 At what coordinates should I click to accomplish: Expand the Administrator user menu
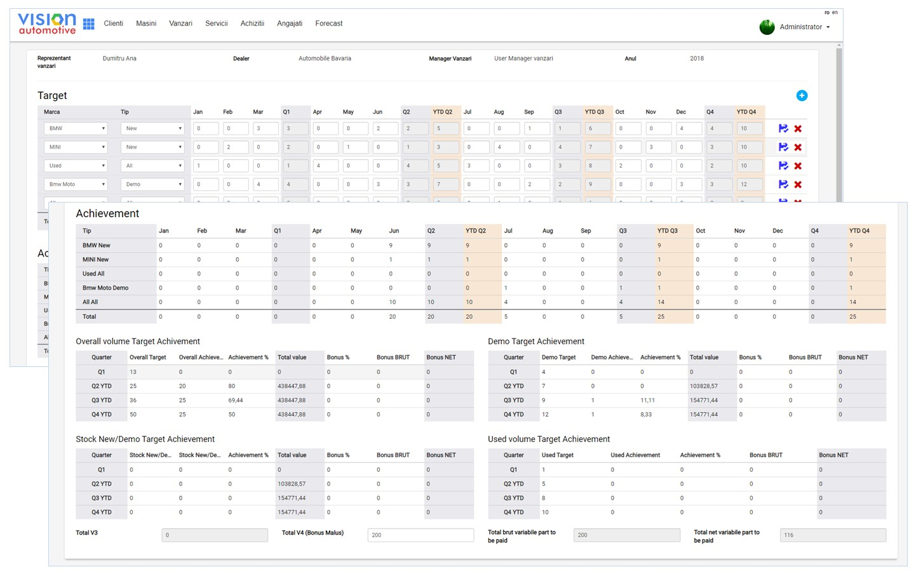(805, 27)
